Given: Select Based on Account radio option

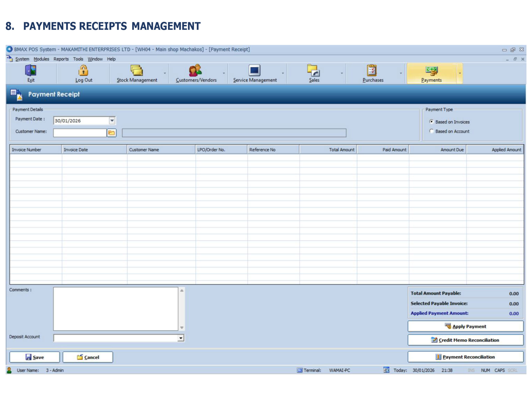Looking at the screenshot, I should coord(432,131).
